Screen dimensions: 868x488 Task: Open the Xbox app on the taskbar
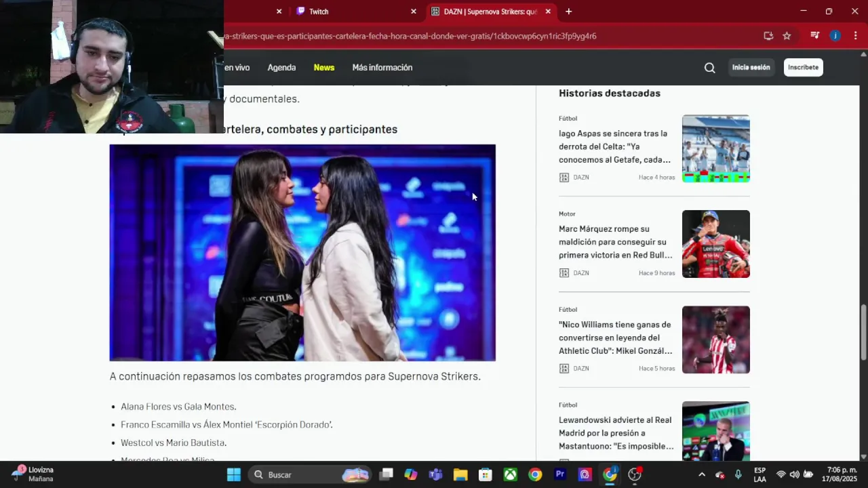pyautogui.click(x=511, y=474)
